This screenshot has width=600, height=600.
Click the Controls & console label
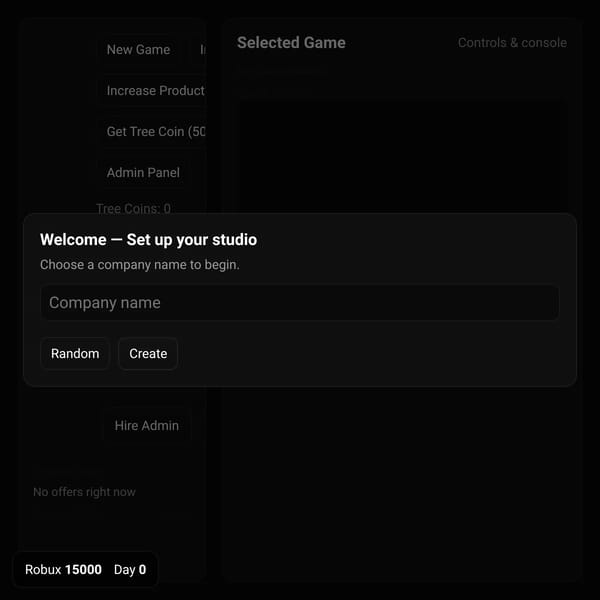pyautogui.click(x=512, y=42)
